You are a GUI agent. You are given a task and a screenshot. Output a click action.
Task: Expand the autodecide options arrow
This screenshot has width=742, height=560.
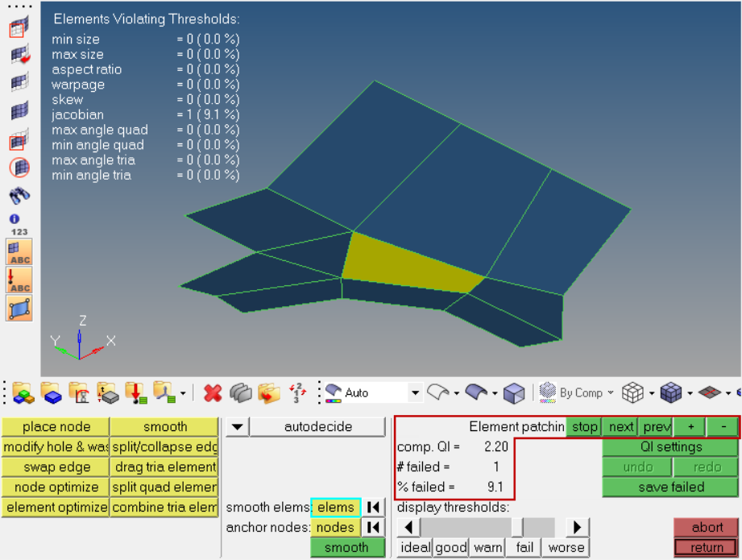point(238,427)
